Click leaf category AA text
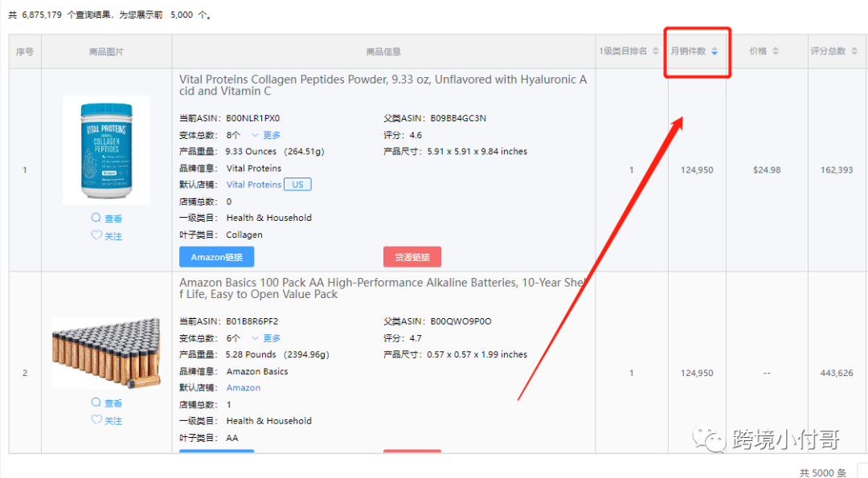The image size is (868, 478). [x=232, y=438]
